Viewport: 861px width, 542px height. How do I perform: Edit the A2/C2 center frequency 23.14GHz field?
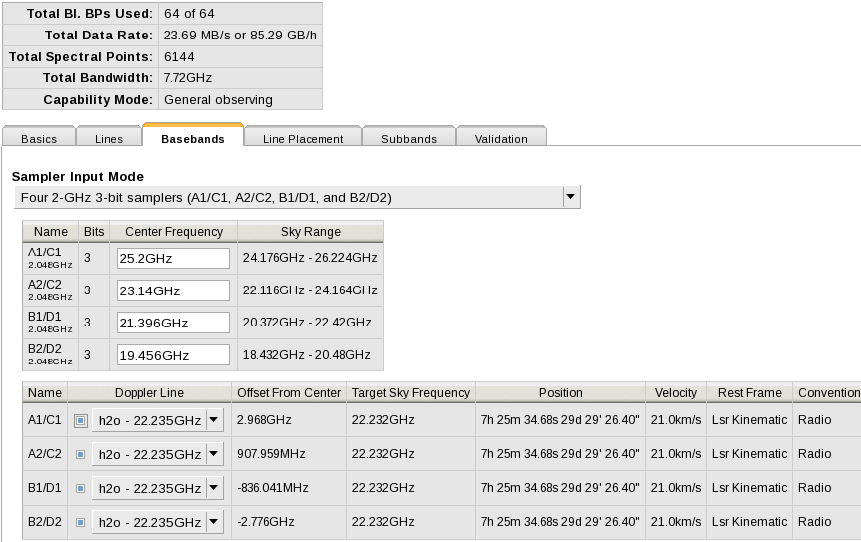click(x=173, y=291)
